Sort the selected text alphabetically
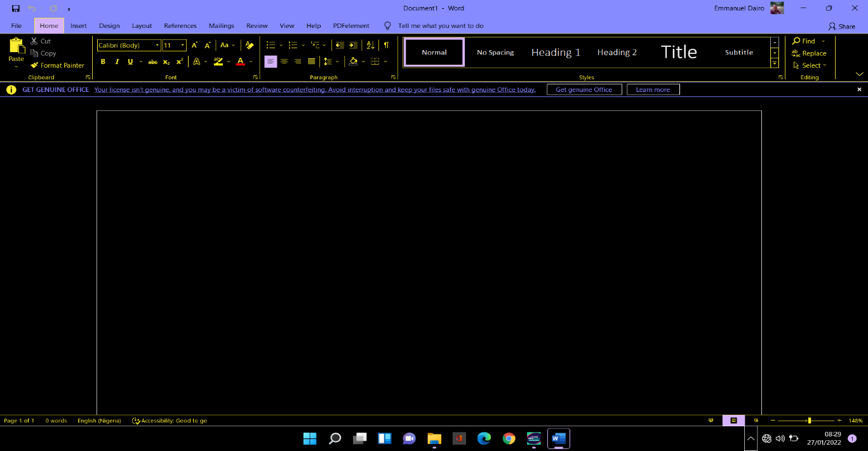Screen dimensions: 868x451 (x=371, y=45)
